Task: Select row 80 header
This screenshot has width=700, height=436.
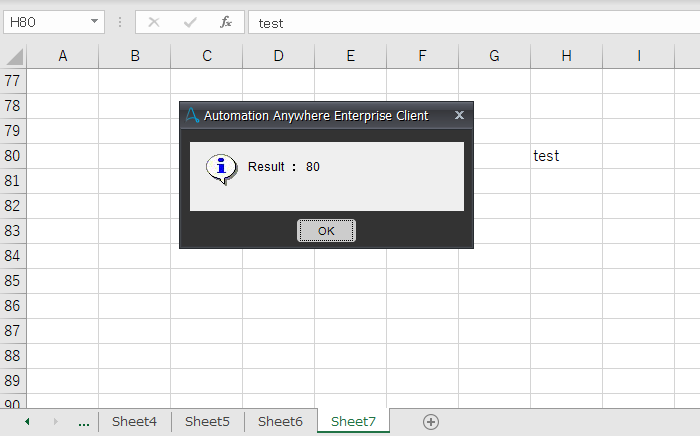Action: click(x=13, y=156)
